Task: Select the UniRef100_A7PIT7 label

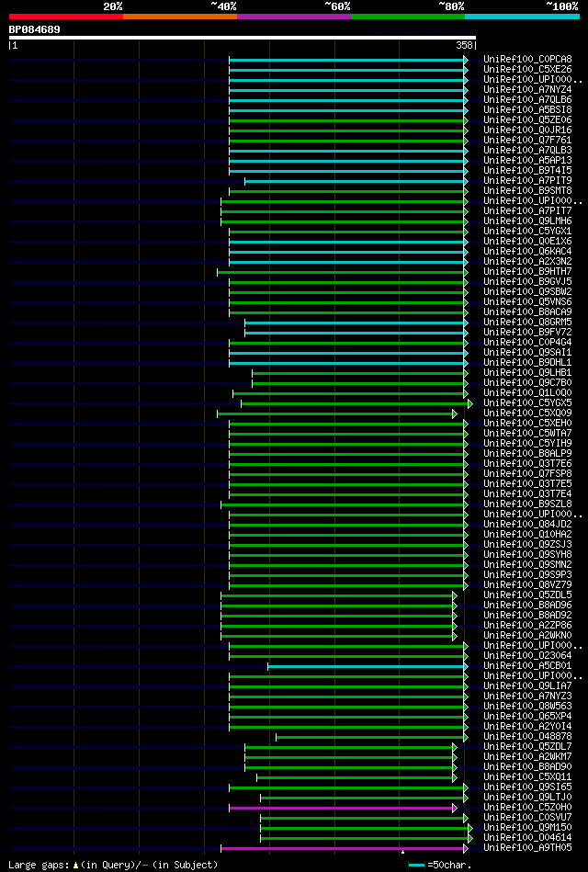Action: coord(527,211)
